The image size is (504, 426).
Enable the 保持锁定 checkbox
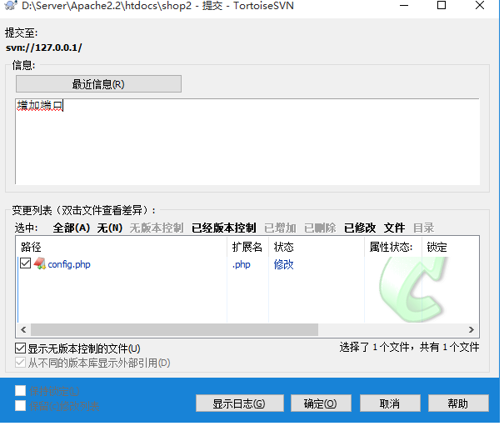point(21,391)
